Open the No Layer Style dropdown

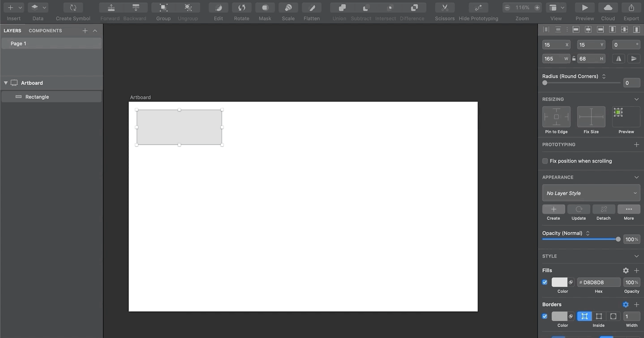[590, 193]
